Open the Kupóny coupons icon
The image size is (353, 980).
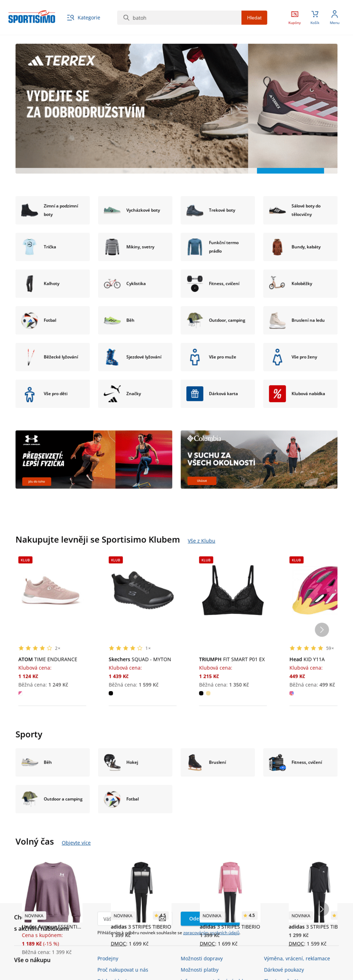294,18
